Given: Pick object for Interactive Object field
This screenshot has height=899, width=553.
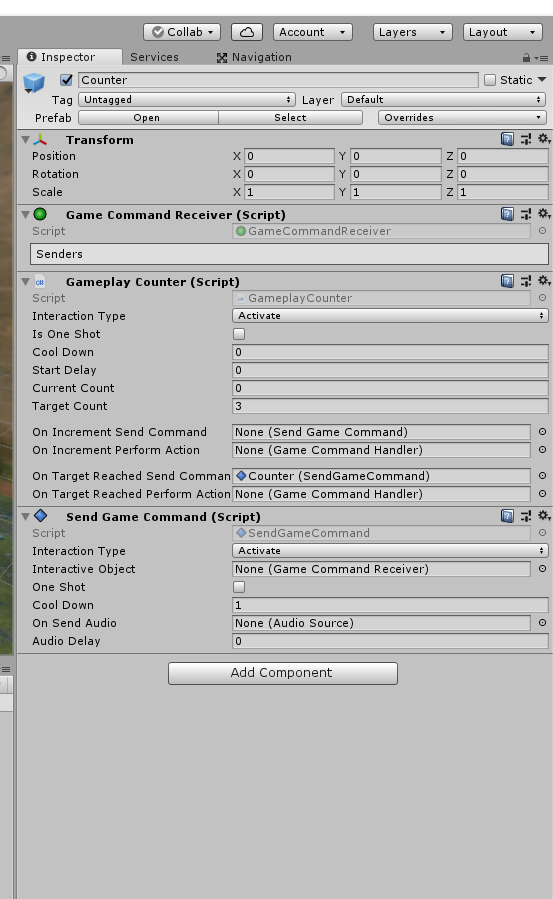Looking at the screenshot, I should (x=542, y=569).
